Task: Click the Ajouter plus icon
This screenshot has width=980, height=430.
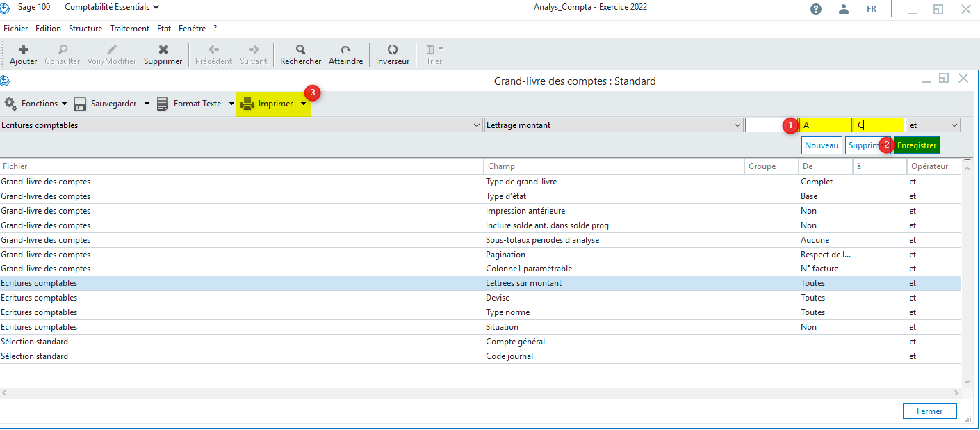Action: pos(23,50)
